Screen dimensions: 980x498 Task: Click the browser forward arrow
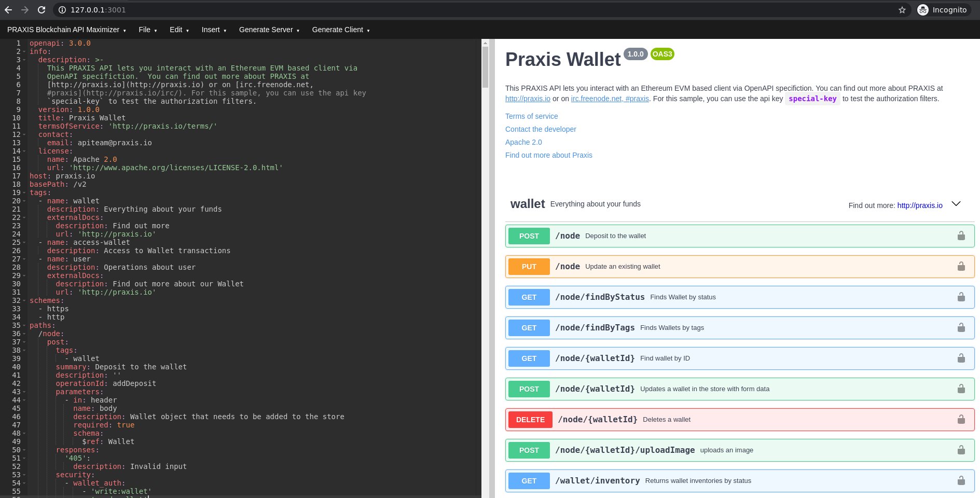[x=25, y=10]
